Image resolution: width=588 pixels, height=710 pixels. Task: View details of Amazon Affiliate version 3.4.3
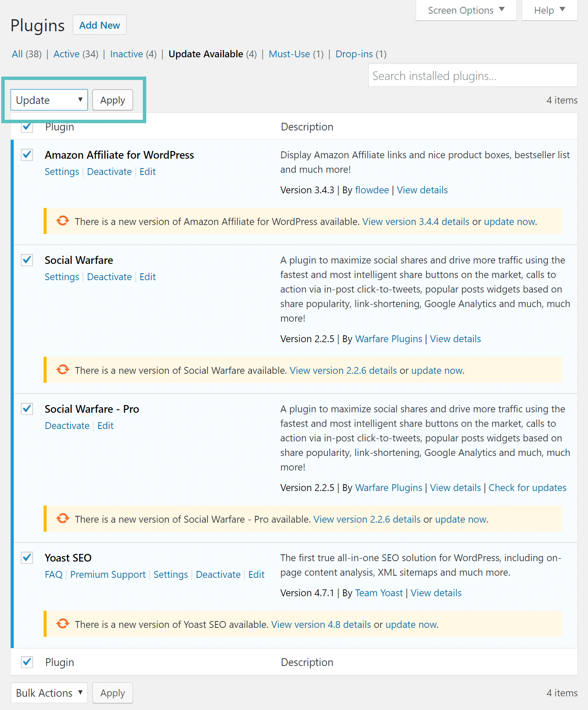422,190
